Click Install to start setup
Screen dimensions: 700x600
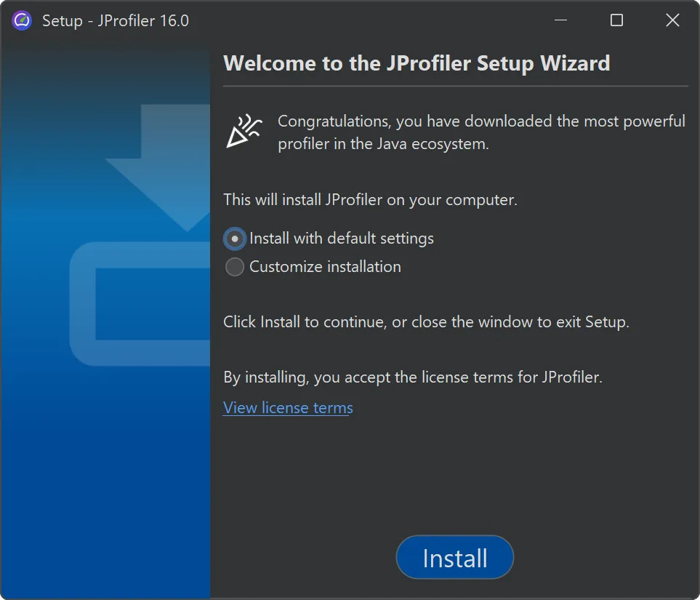point(454,557)
